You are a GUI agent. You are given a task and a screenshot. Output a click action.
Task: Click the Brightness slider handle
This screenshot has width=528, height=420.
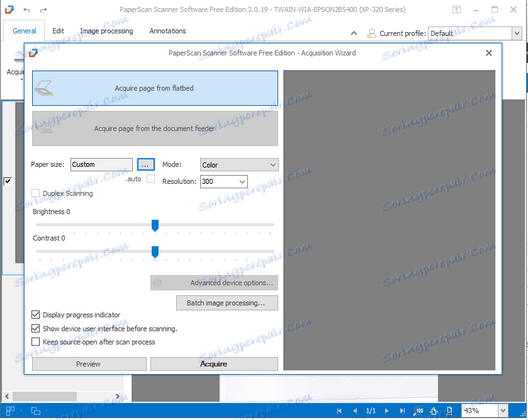[155, 225]
